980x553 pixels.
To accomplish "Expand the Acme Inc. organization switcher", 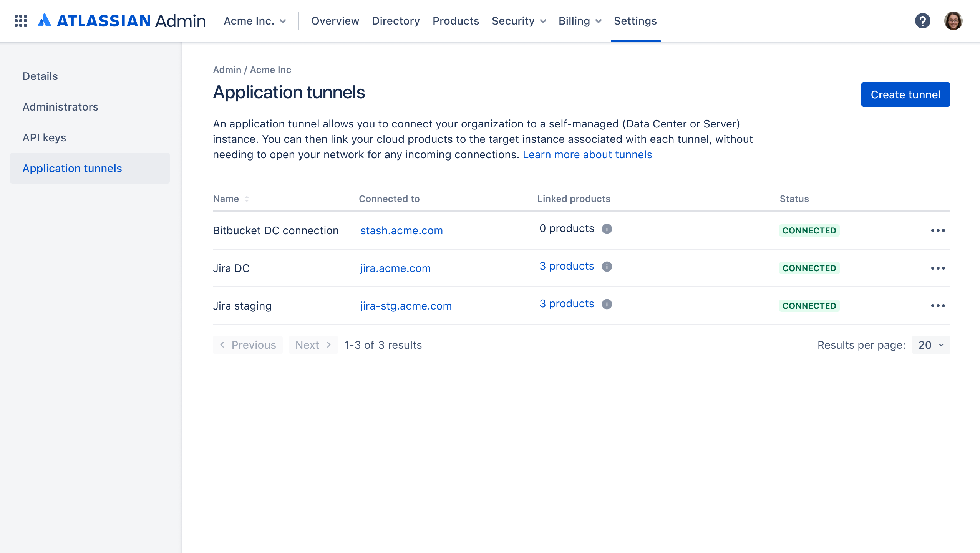I will point(255,21).
